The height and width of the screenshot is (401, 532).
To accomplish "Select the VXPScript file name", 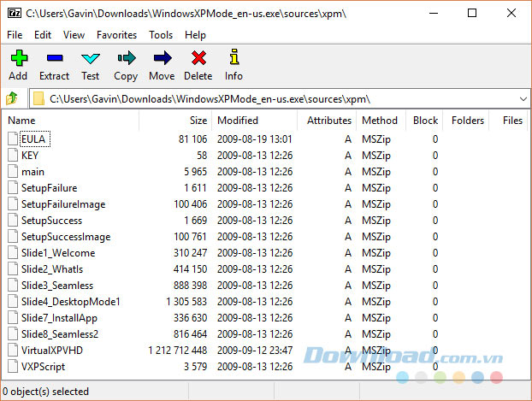I will (x=43, y=367).
